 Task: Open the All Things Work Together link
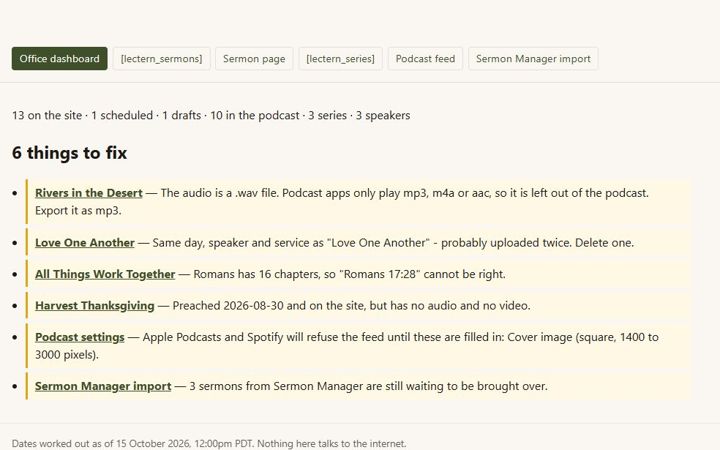coord(105,274)
